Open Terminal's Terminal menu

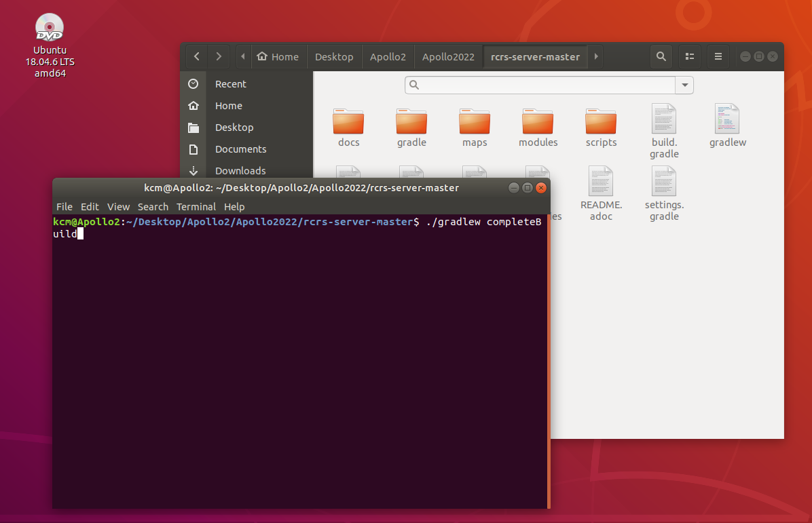(x=196, y=206)
